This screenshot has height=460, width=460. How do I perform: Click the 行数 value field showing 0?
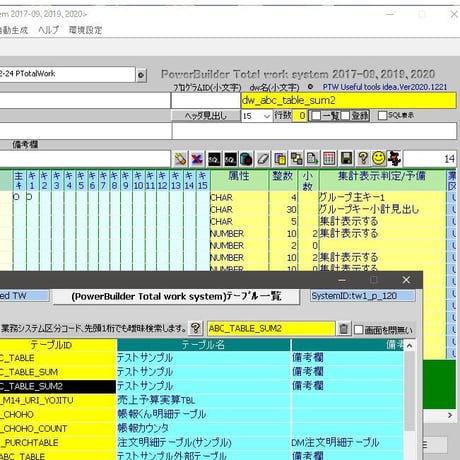point(300,116)
